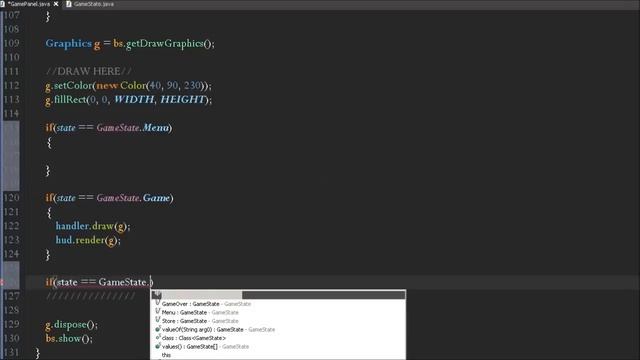
Task: Click line number 107 in the gutter
Action: (x=11, y=15)
